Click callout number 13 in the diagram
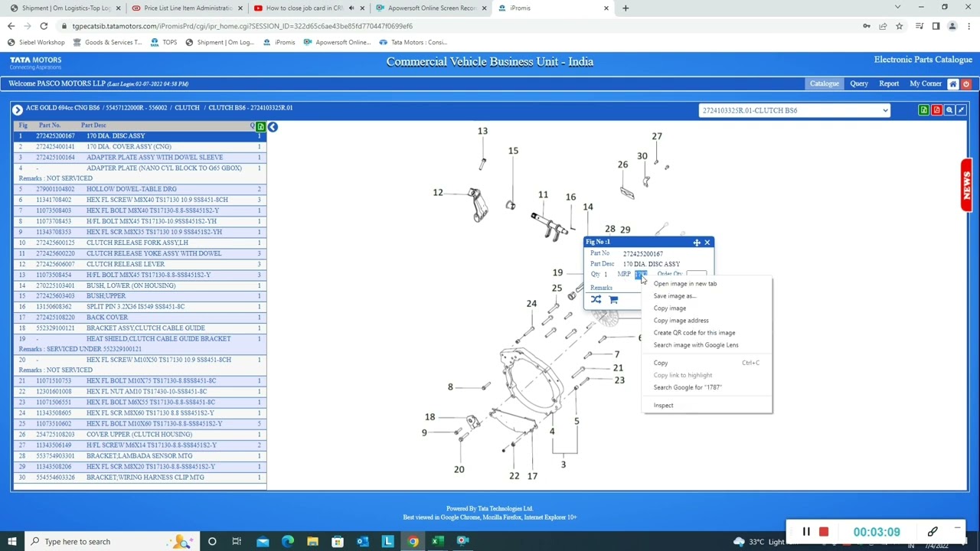 (482, 132)
